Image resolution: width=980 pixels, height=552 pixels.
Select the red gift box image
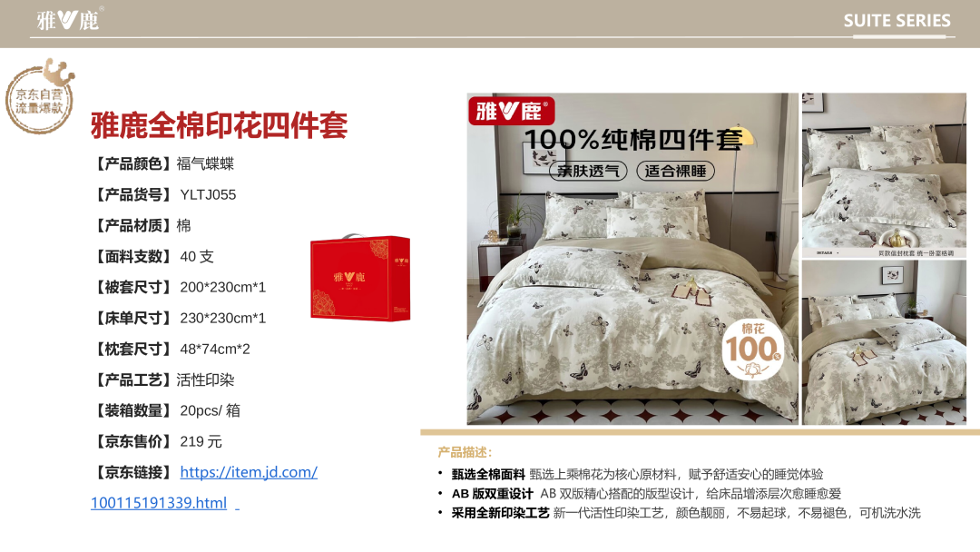coord(360,278)
